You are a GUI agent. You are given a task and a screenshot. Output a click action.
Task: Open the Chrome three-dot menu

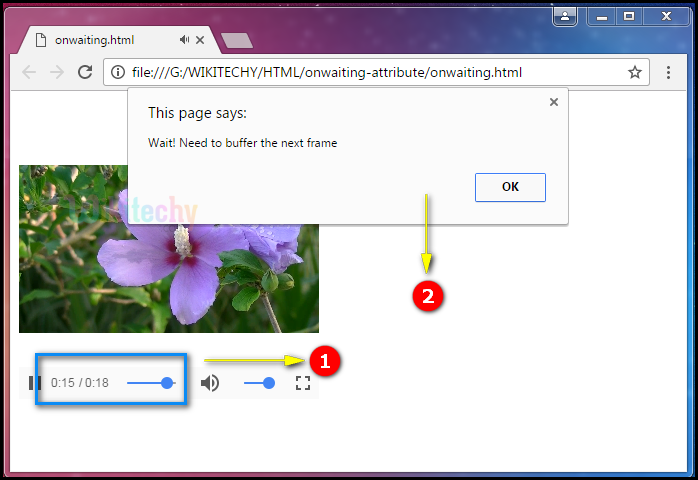[669, 73]
